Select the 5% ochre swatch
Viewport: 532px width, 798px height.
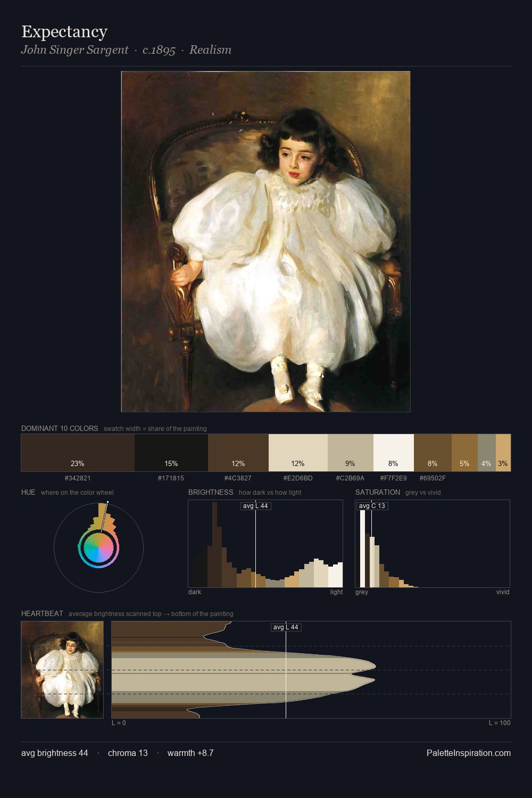[x=464, y=453]
